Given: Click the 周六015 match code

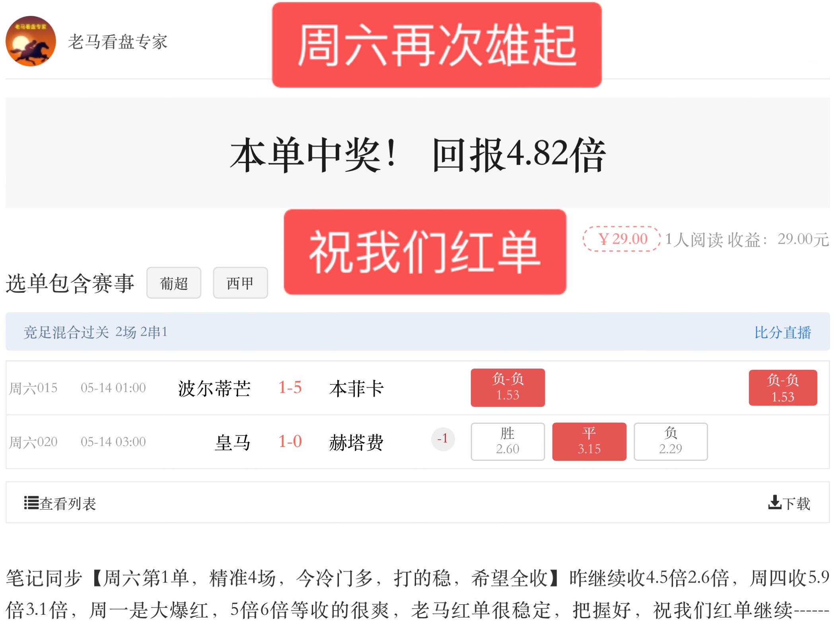Looking at the screenshot, I should pos(33,388).
